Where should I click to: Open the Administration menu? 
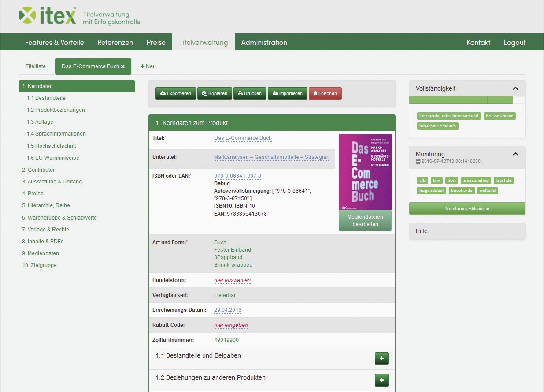(264, 42)
